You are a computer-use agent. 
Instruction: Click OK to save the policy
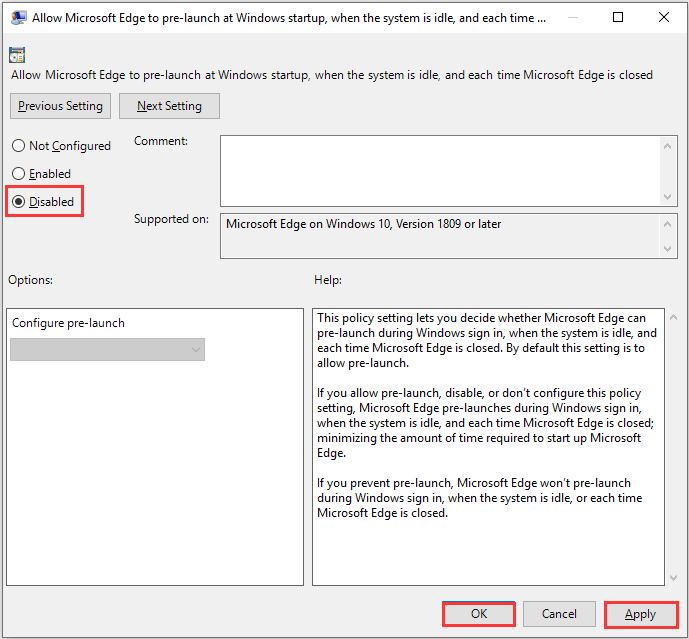[479, 614]
